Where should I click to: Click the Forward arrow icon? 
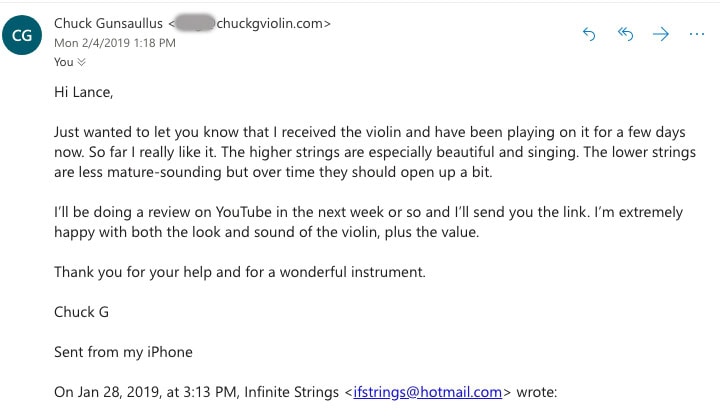coord(660,34)
